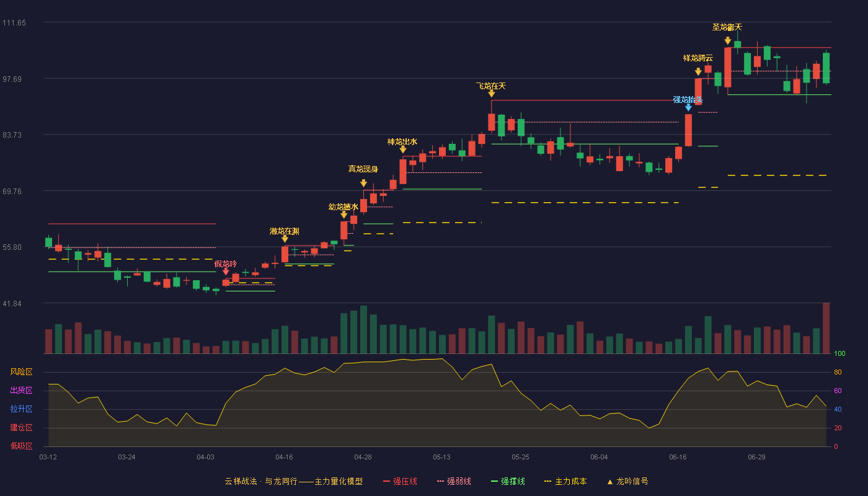Click the green 100 indicator axis value
The height and width of the screenshot is (496, 868).
(x=839, y=353)
